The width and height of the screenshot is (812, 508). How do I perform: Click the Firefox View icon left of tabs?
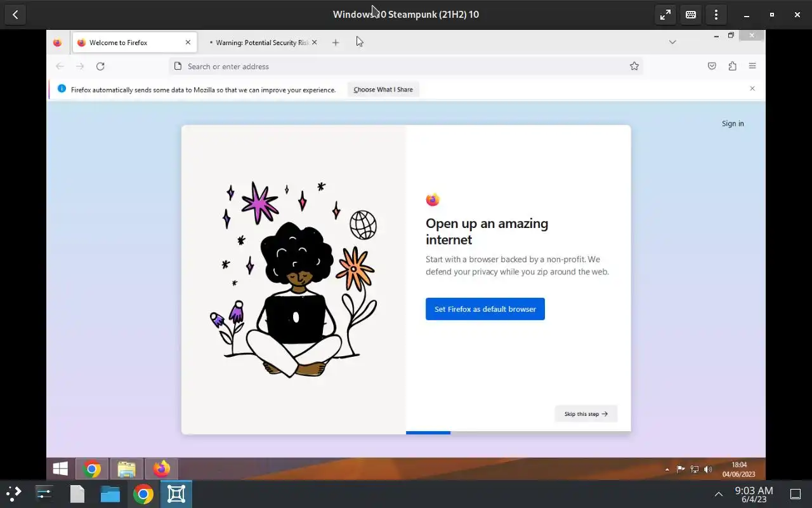57,43
